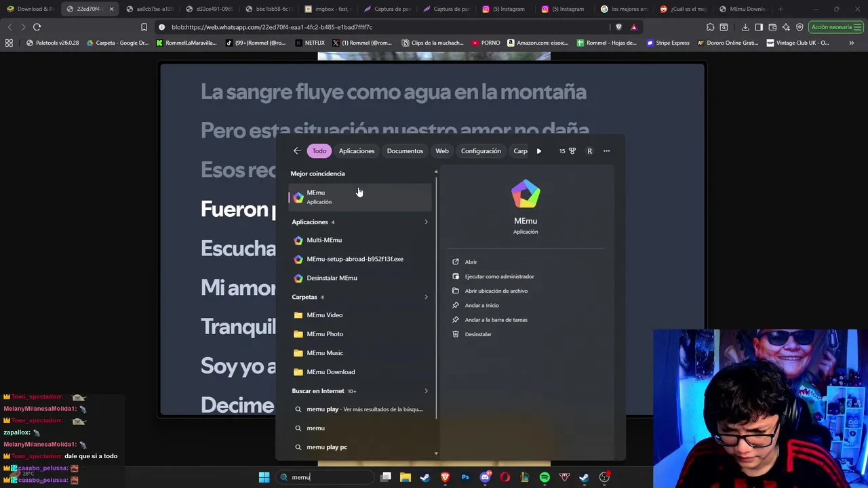Launch Photoshop from the taskbar

click(x=465, y=477)
